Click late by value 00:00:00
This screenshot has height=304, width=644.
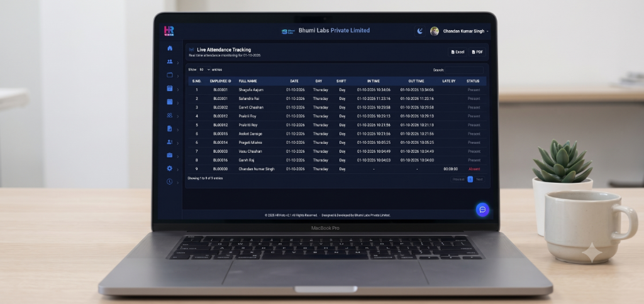pyautogui.click(x=450, y=169)
